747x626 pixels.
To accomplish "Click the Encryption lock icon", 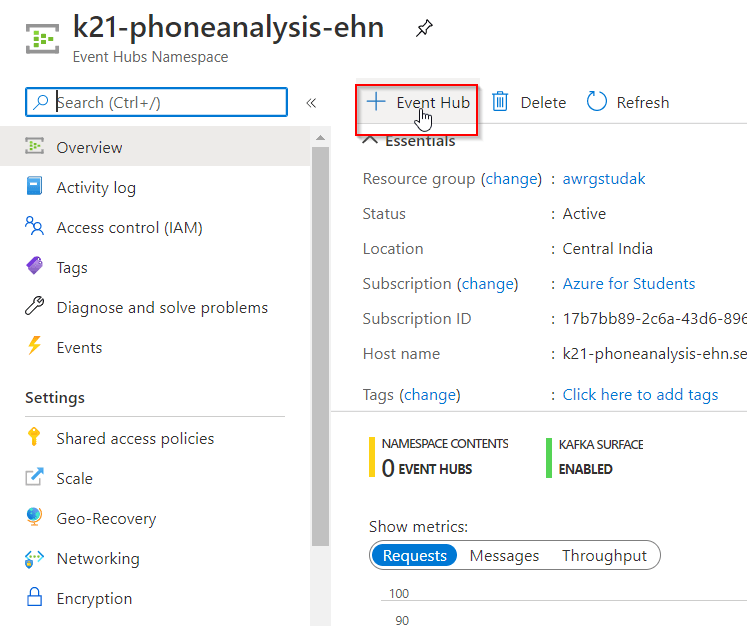I will 35,598.
